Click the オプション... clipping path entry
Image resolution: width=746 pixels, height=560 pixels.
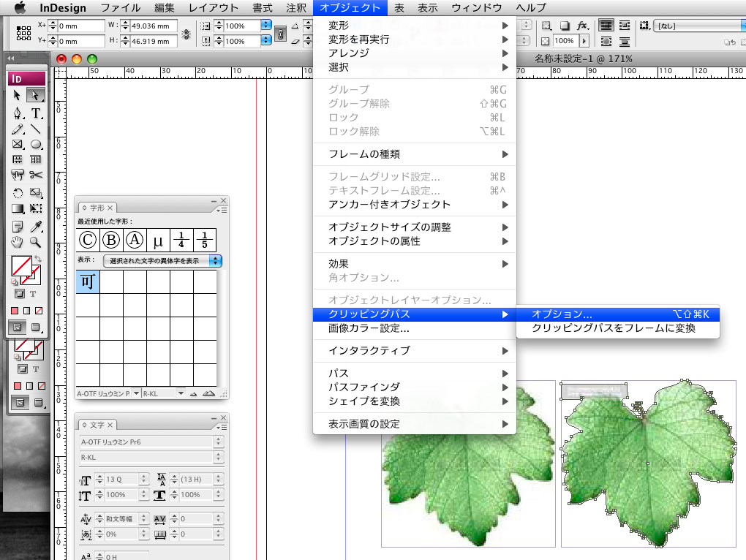pos(562,314)
